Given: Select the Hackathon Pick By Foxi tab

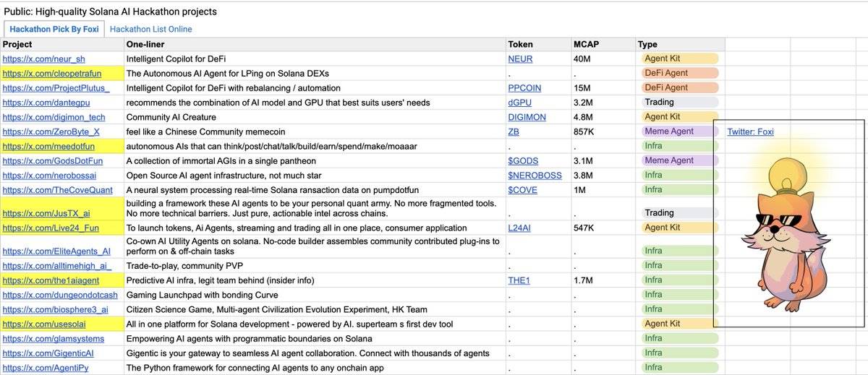Looking at the screenshot, I should point(55,29).
